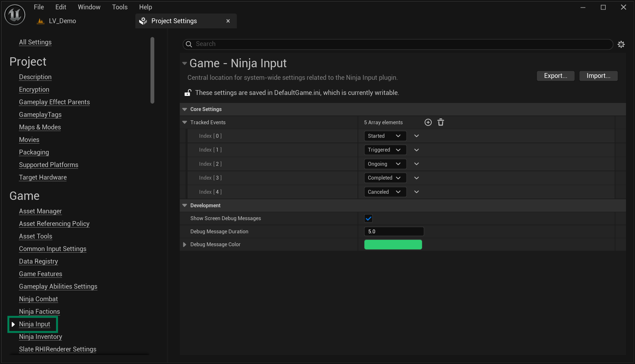Open the Edit menu
The image size is (635, 364).
[61, 7]
